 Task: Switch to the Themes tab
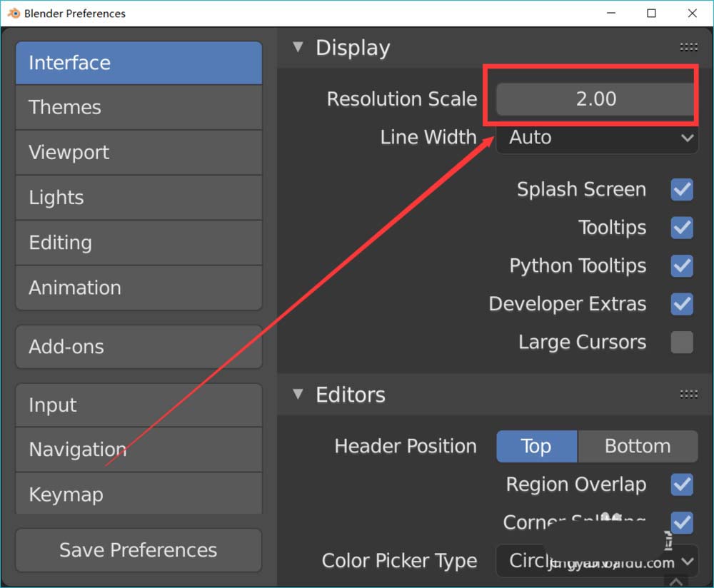click(139, 108)
